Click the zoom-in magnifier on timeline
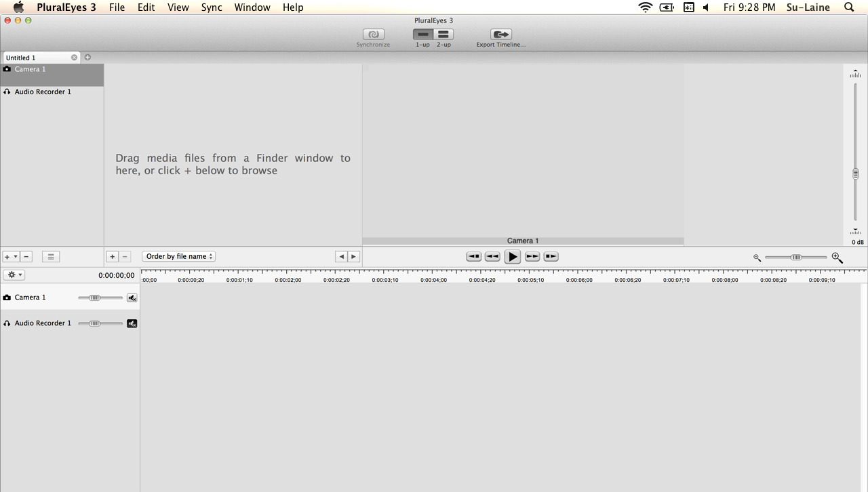The image size is (868, 492). pyautogui.click(x=837, y=258)
